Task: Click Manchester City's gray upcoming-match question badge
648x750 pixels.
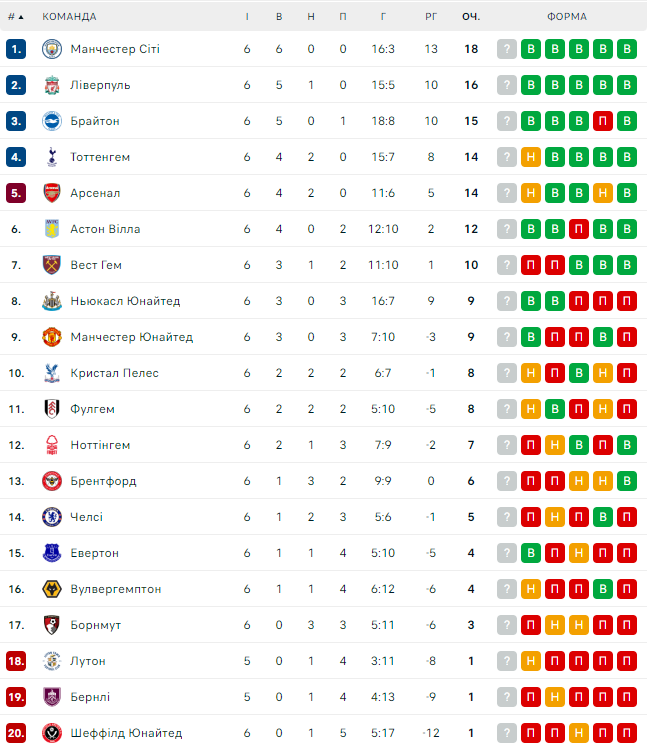Action: tap(507, 49)
